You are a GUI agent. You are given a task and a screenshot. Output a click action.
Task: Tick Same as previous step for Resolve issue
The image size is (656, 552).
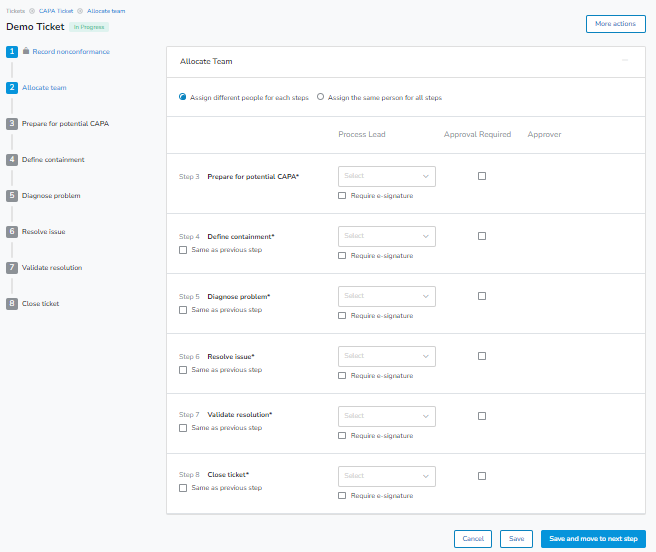click(x=183, y=370)
